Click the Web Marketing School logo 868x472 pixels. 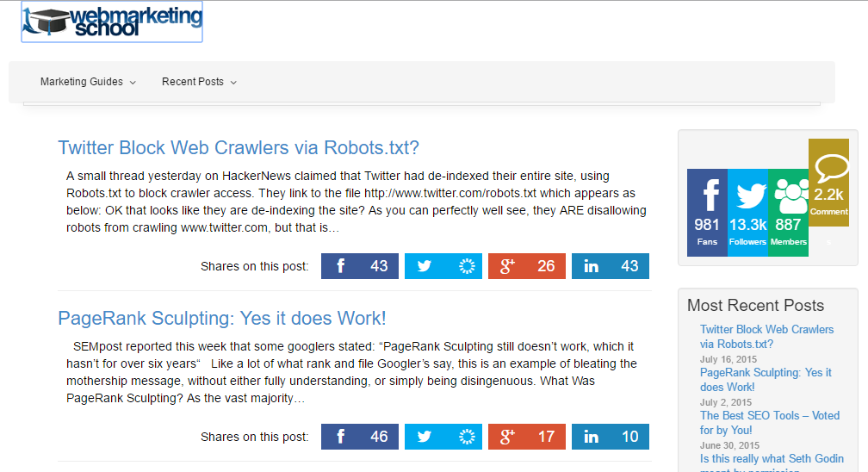point(112,22)
